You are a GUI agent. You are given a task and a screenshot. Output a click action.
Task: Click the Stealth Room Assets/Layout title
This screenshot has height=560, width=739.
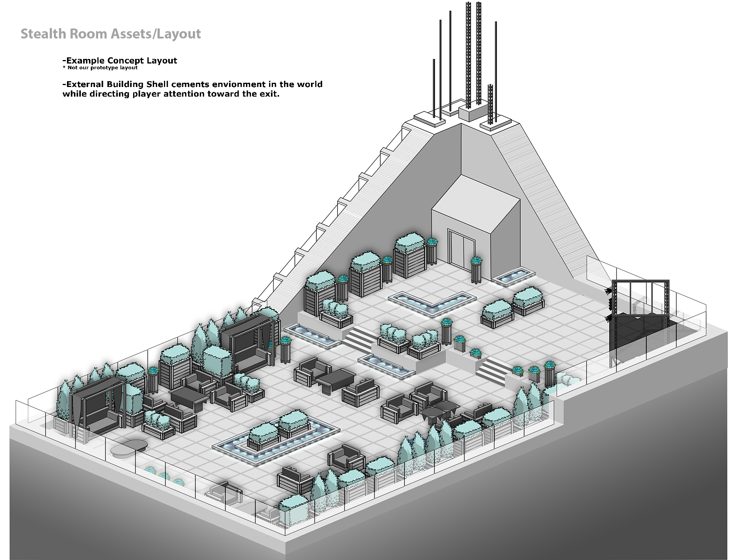[110, 34]
